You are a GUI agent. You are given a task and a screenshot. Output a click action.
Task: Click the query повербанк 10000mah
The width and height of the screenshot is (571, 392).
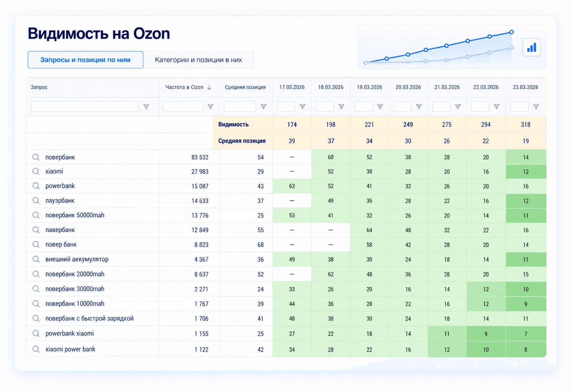(x=75, y=304)
